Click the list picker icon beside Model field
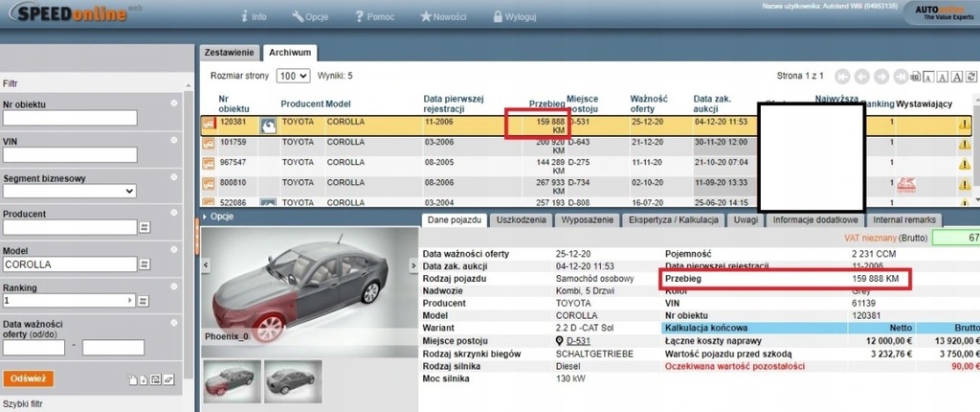 [x=145, y=263]
